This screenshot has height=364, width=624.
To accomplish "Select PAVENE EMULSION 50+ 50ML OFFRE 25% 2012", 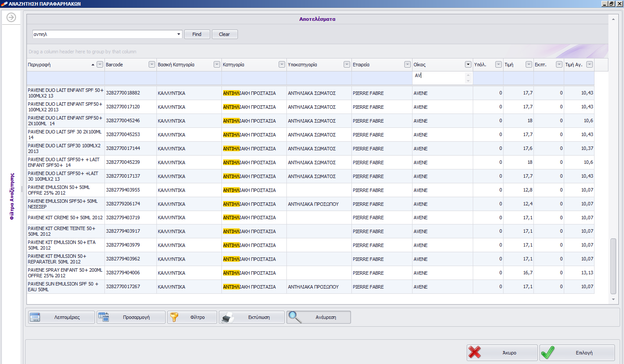I will pos(310,190).
